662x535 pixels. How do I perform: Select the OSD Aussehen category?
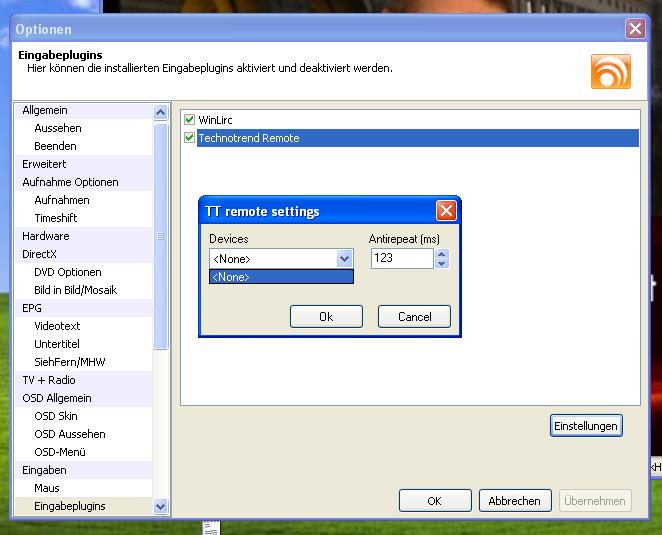pyautogui.click(x=84, y=434)
